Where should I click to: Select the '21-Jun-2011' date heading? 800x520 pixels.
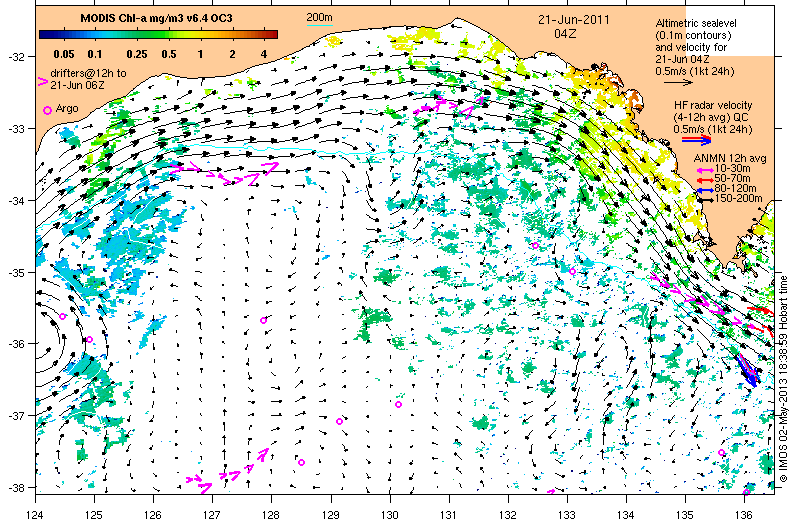[x=574, y=20]
